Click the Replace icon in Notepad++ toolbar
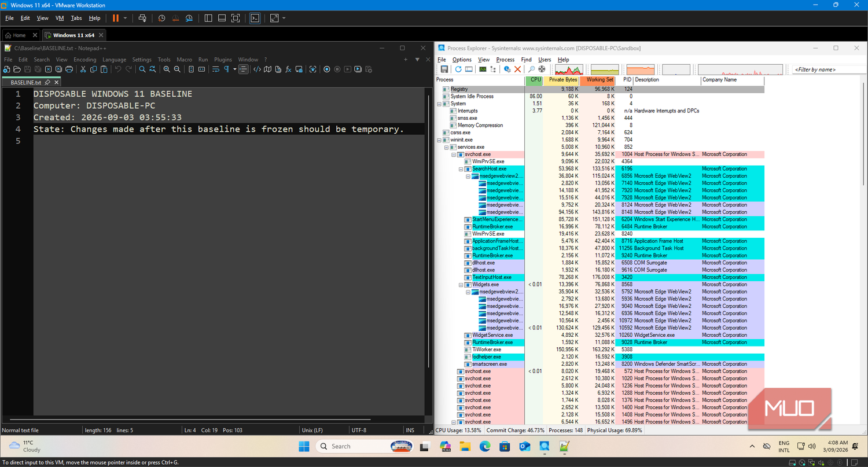 point(152,69)
